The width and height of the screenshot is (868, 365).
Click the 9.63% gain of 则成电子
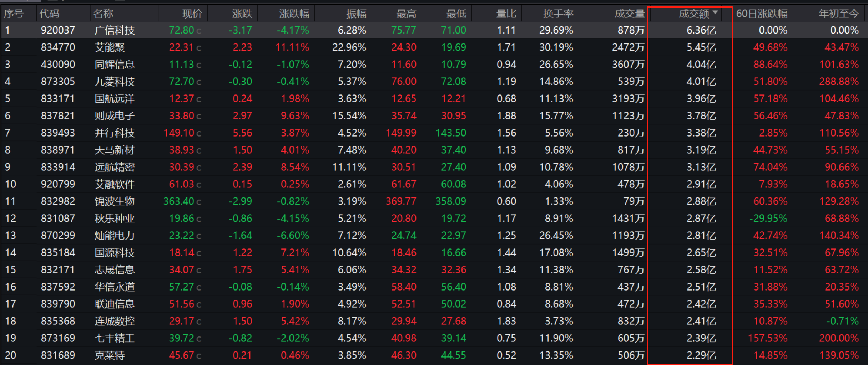tap(295, 116)
